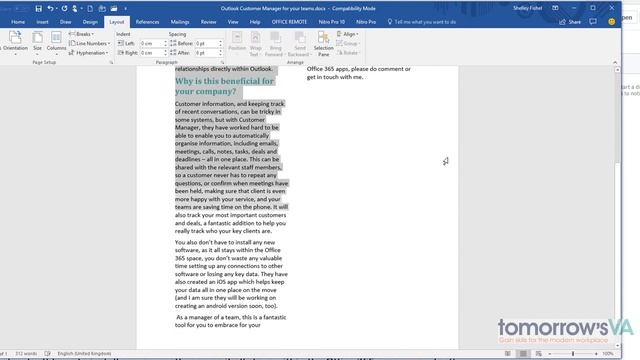Click the word count in status bar
This screenshot has height=360, width=640.
[x=26, y=353]
